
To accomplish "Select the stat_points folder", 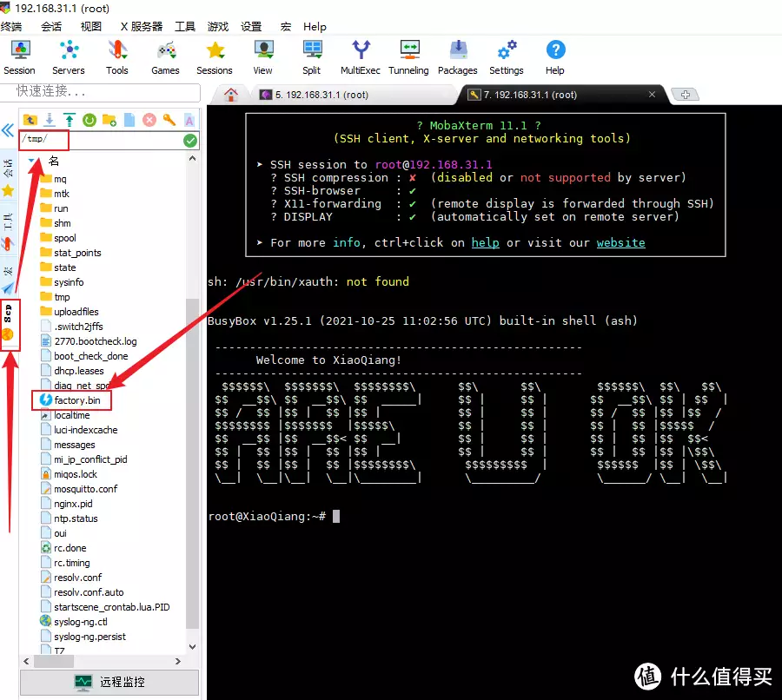I will (70, 253).
